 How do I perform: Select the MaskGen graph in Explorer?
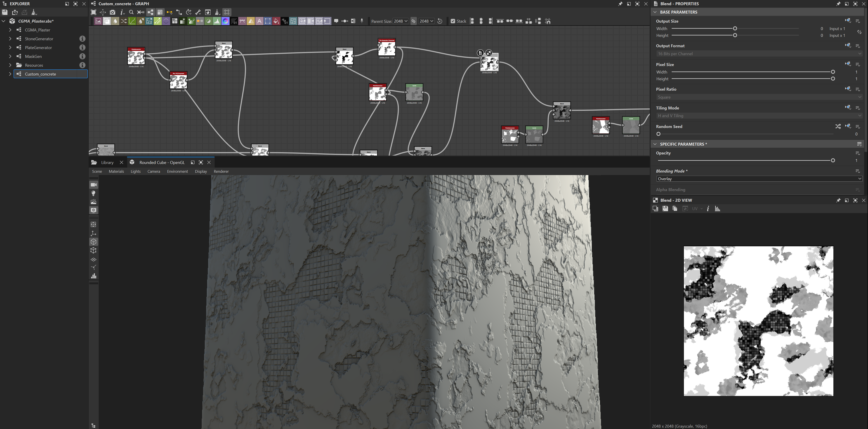click(33, 56)
